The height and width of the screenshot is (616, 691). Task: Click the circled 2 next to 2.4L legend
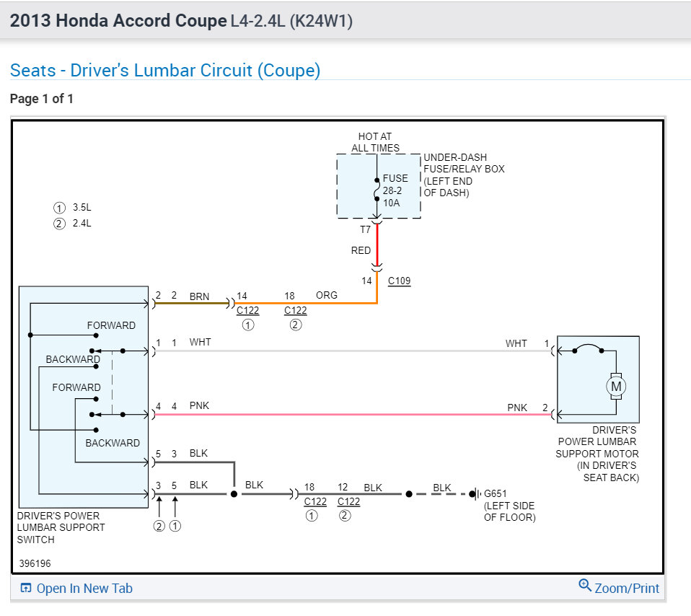(x=59, y=224)
